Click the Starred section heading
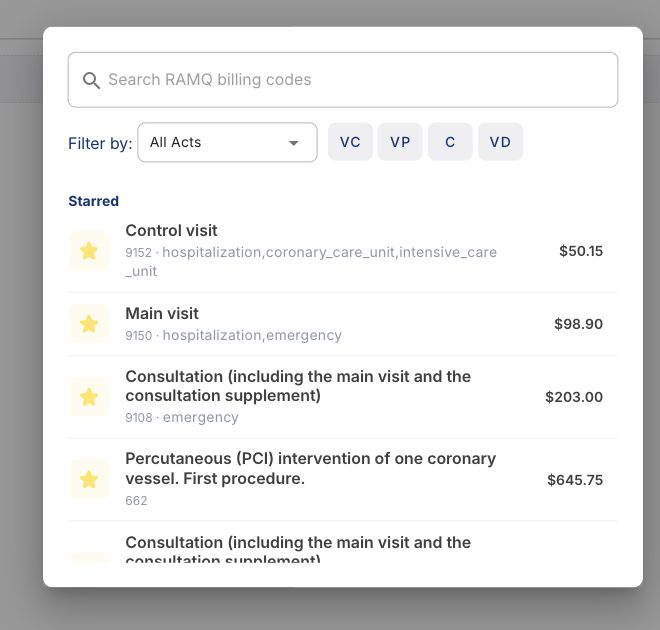This screenshot has width=660, height=630. click(93, 201)
